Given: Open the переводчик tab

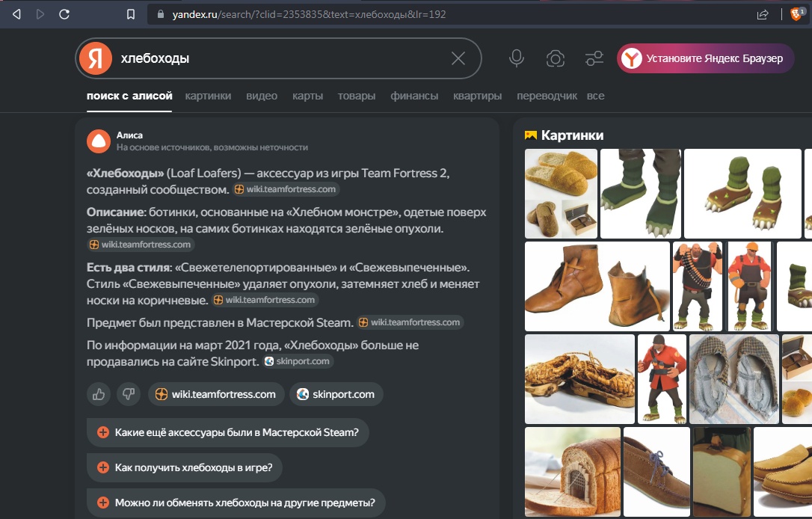Looking at the screenshot, I should (x=547, y=96).
